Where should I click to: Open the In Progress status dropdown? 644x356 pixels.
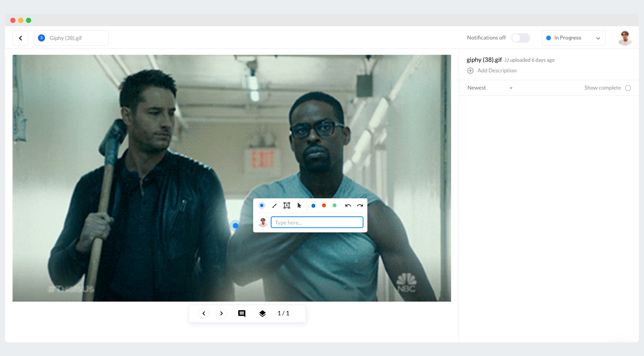(x=573, y=38)
